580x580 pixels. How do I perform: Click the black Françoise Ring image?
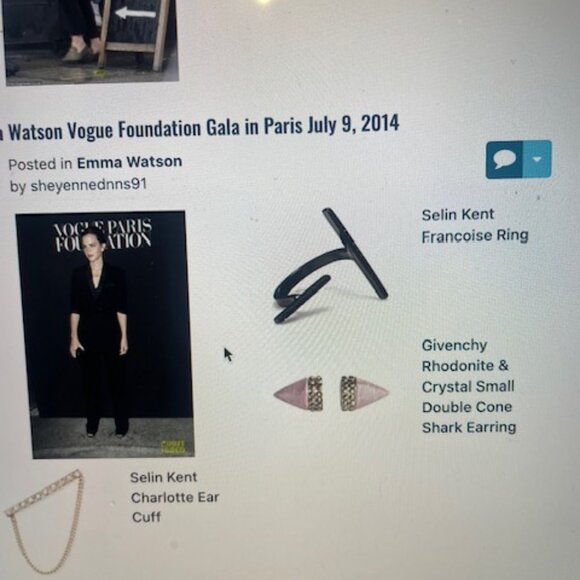tap(330, 266)
